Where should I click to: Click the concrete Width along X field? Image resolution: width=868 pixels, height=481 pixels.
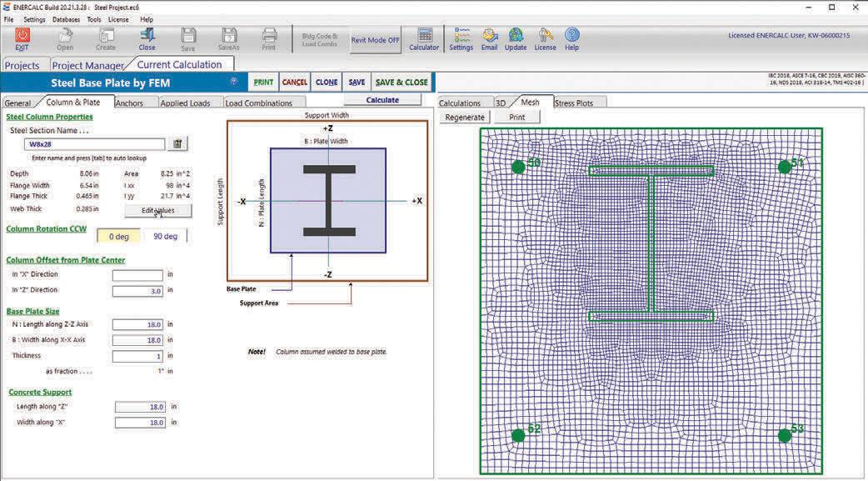click(141, 423)
